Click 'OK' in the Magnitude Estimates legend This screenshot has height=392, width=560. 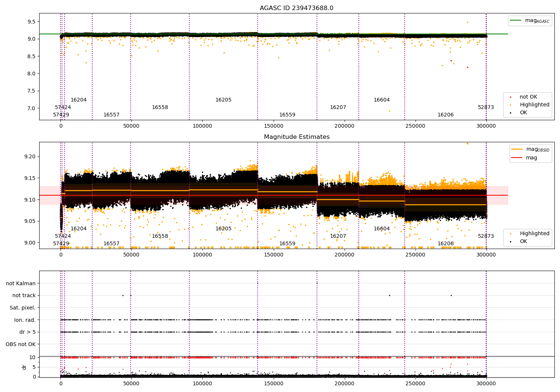[523, 242]
